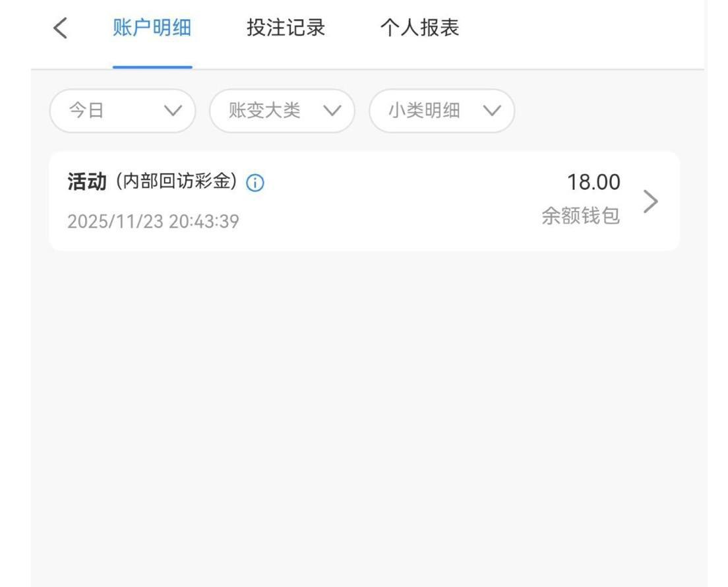The image size is (728, 587).
Task: Click the down arrow inside 今日 filter
Action: (x=173, y=111)
